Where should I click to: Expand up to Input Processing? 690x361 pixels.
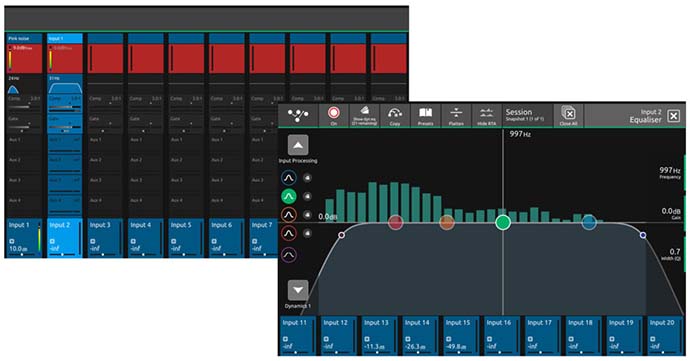tap(298, 145)
